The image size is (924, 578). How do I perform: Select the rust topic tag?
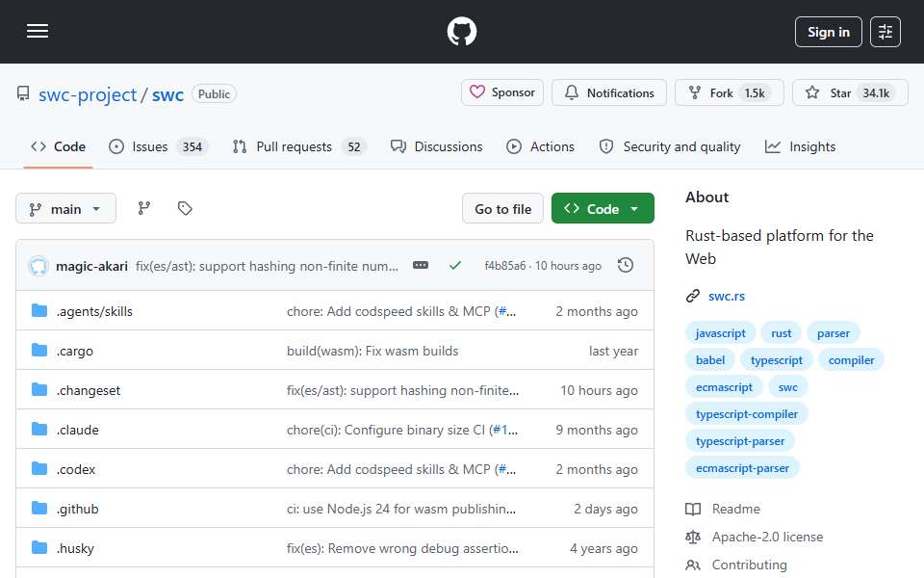pyautogui.click(x=781, y=333)
